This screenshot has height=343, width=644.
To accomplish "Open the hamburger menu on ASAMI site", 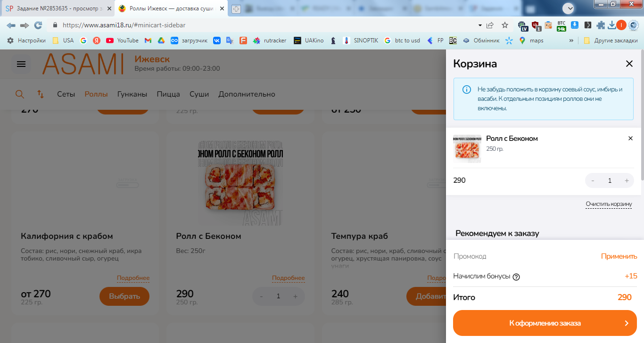I will click(21, 64).
